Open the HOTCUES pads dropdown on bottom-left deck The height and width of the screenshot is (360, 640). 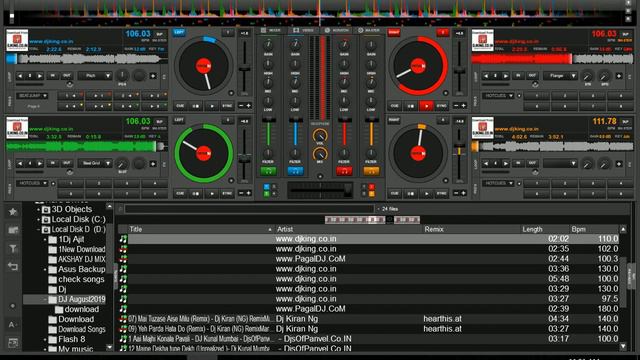32,184
